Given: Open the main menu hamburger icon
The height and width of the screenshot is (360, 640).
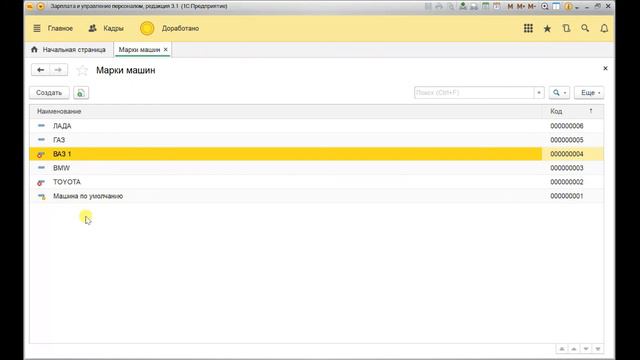Looking at the screenshot, I should (x=37, y=28).
